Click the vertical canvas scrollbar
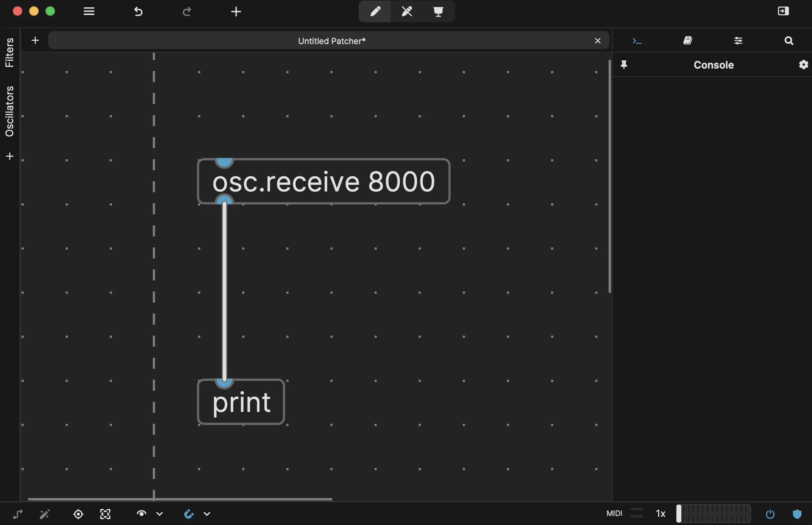The height and width of the screenshot is (525, 812). coord(609,176)
